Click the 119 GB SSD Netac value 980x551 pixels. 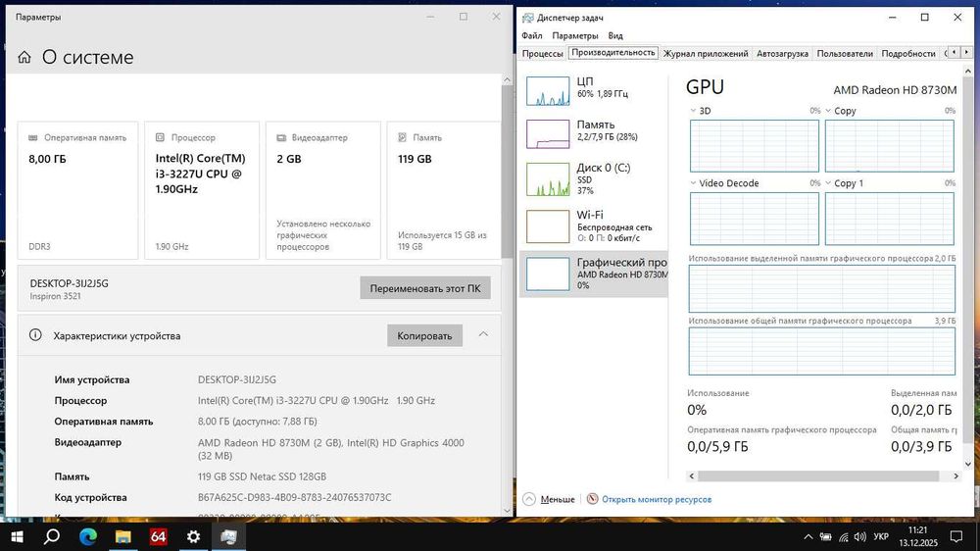(x=262, y=476)
